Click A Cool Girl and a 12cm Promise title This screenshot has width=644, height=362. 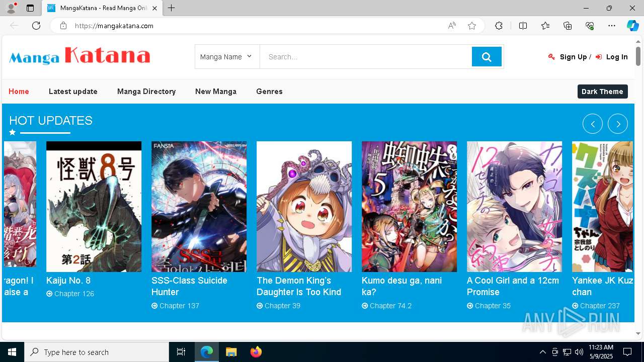[513, 286]
